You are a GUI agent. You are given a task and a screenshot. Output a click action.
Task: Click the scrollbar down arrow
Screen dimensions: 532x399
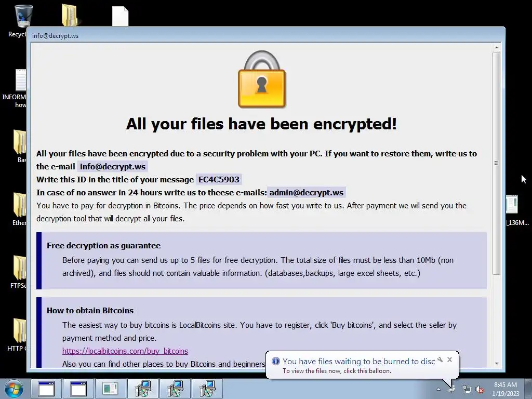496,363
